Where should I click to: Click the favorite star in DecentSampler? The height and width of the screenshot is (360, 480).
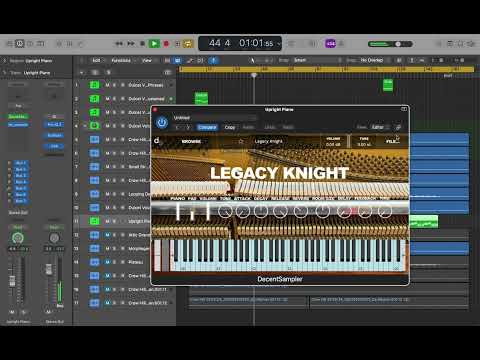pos(241,141)
